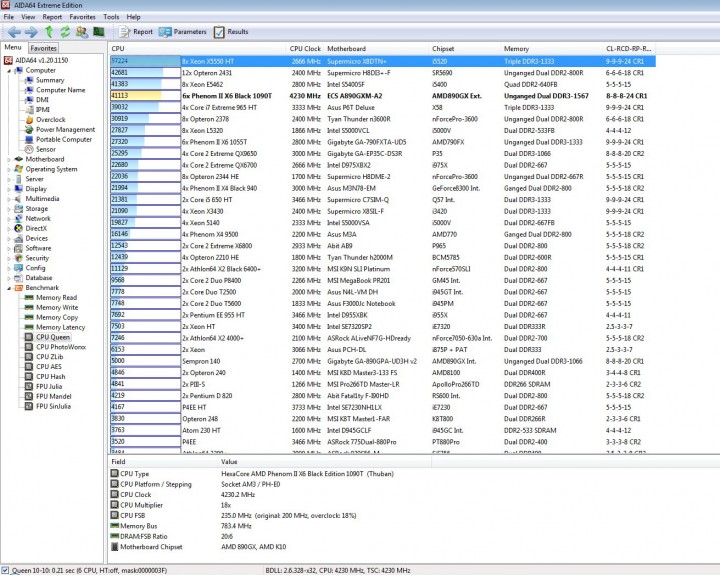Open the FPU Julia benchmark icon
The width and height of the screenshot is (720, 575).
point(29,387)
